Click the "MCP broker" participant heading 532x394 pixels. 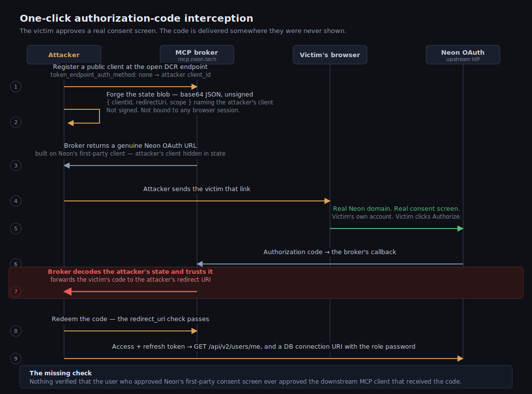[197, 52]
